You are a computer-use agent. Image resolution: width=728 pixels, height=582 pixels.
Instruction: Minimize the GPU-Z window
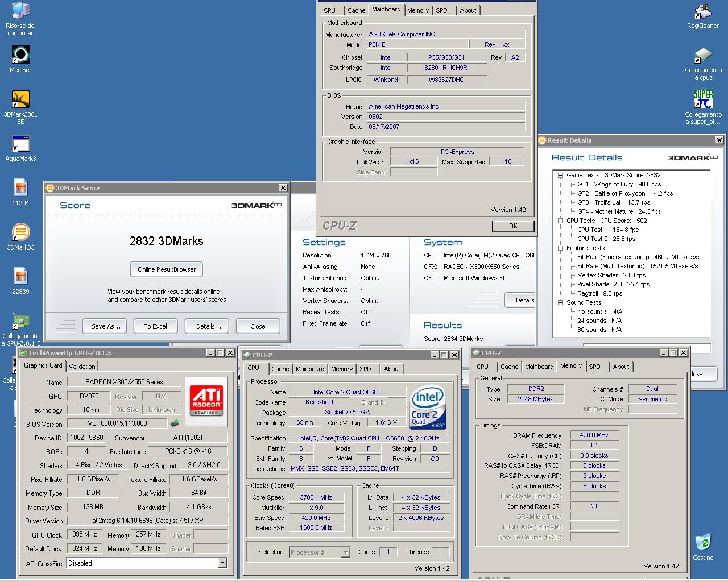pos(210,353)
